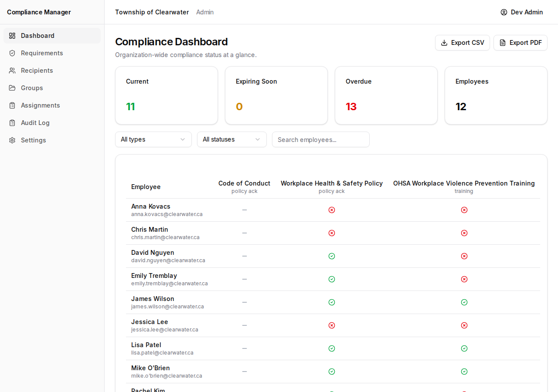Click the Code of Conduct column header
Viewport: 558px width, 392px height.
point(244,187)
